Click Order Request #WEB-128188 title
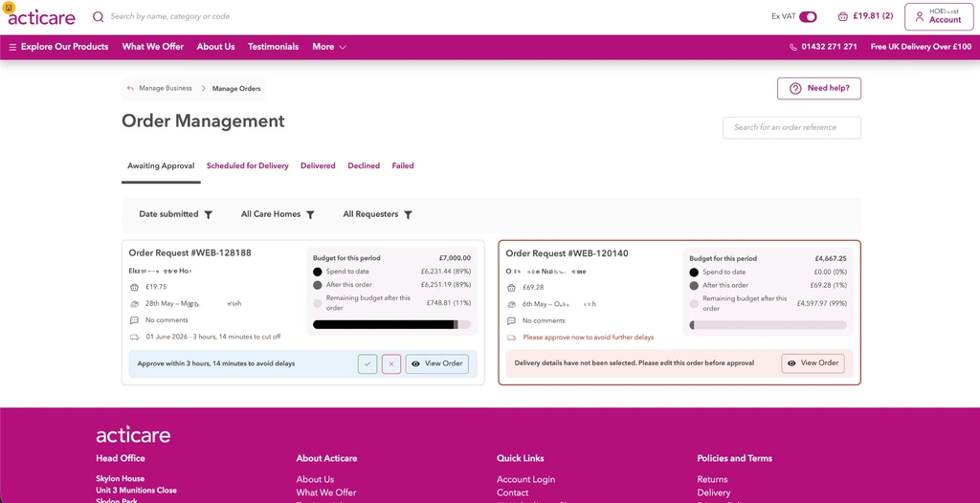 (x=190, y=253)
